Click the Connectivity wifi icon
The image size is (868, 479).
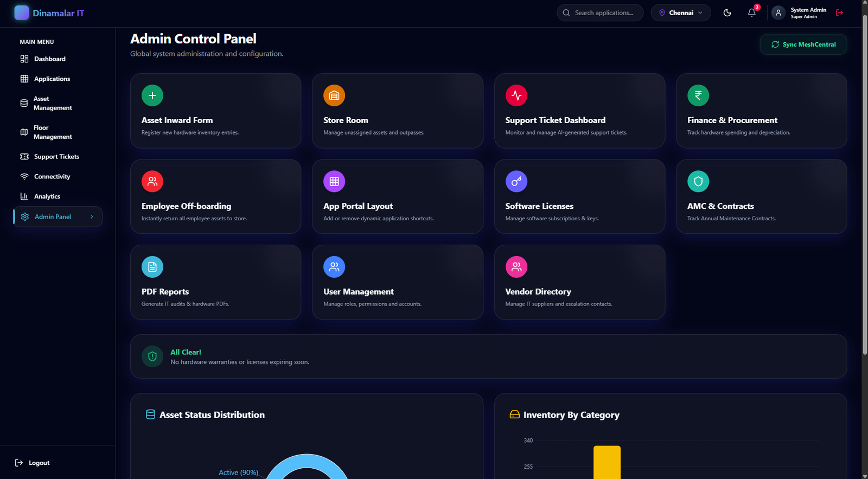click(24, 176)
